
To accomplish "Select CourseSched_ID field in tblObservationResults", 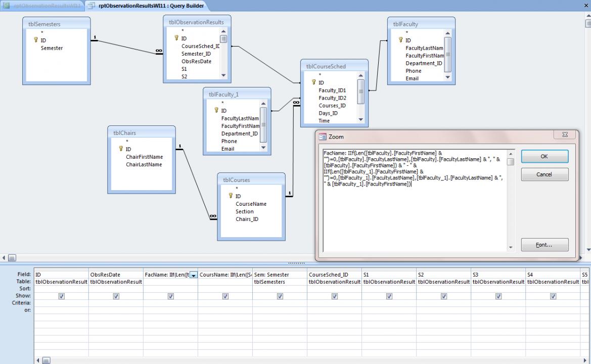I will 201,46.
